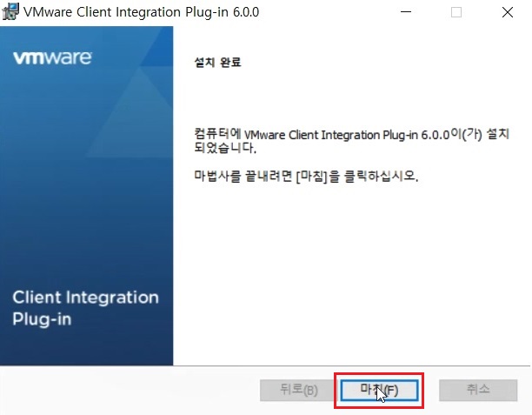532x415 pixels.
Task: Click the installer icon in title bar
Action: point(10,12)
